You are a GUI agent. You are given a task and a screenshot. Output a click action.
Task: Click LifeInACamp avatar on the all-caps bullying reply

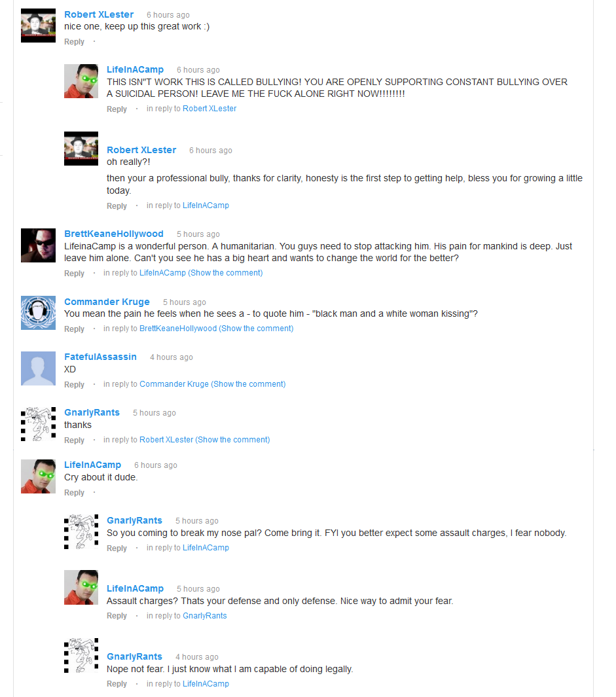coord(81,81)
